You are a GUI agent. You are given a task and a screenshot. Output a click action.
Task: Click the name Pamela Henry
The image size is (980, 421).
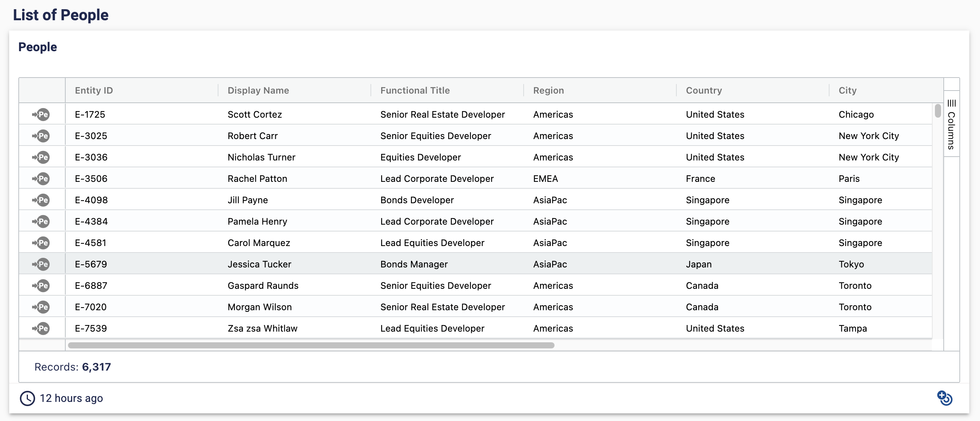pyautogui.click(x=257, y=221)
